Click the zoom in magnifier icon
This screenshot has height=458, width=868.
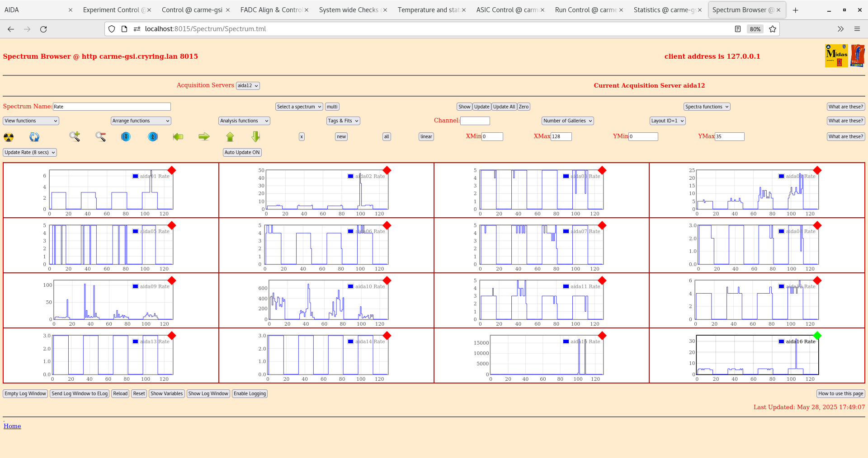coord(75,136)
